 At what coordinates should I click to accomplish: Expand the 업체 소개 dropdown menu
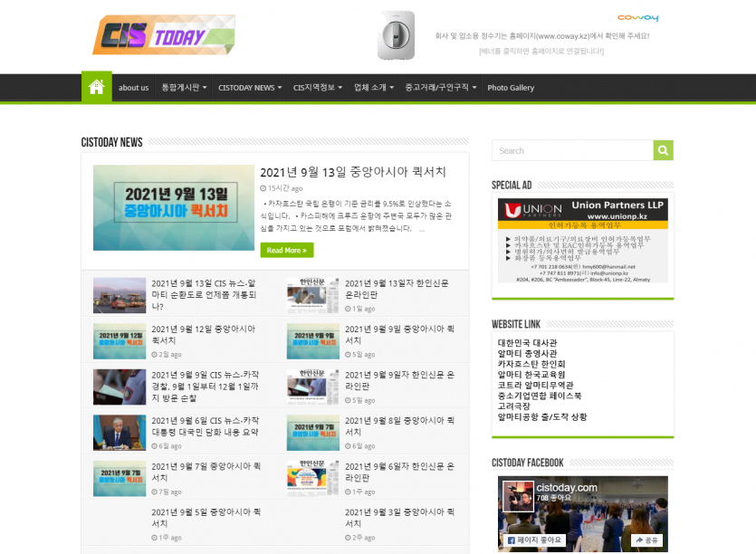point(374,88)
